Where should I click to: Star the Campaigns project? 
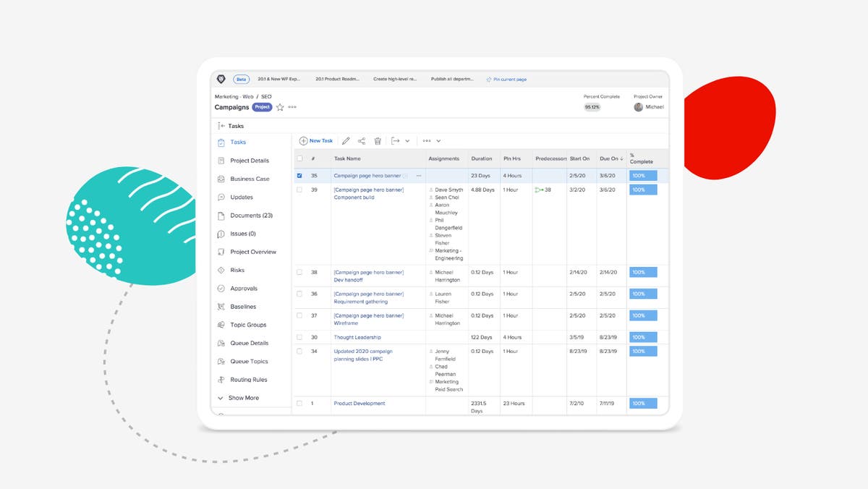(x=280, y=107)
